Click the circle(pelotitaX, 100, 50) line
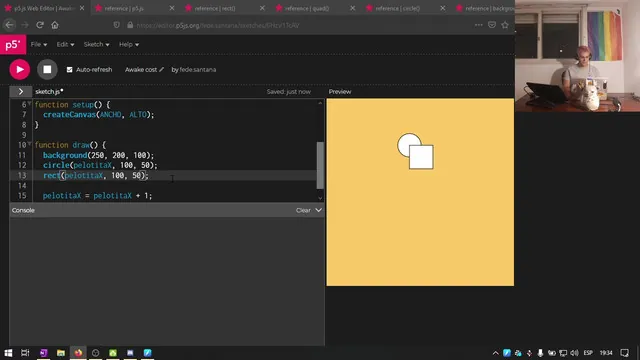640x360 pixels. [100, 165]
